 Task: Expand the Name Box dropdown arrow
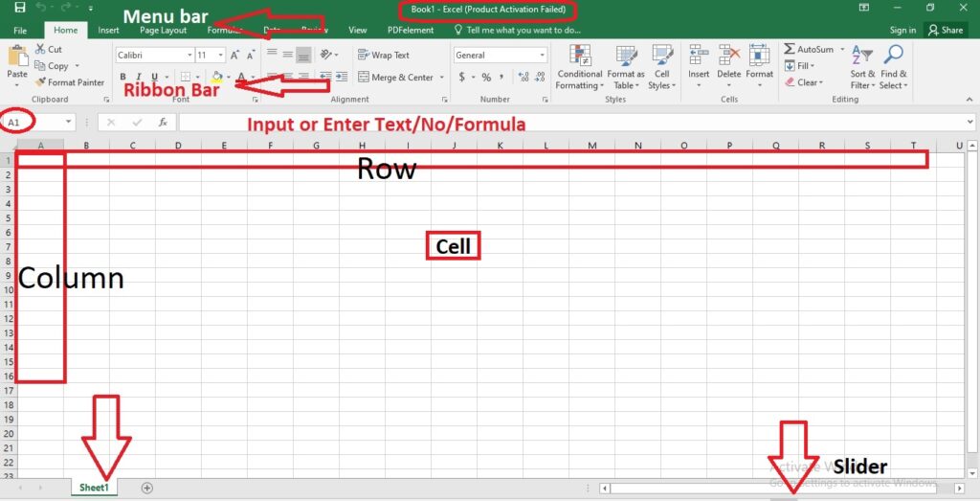[69, 123]
